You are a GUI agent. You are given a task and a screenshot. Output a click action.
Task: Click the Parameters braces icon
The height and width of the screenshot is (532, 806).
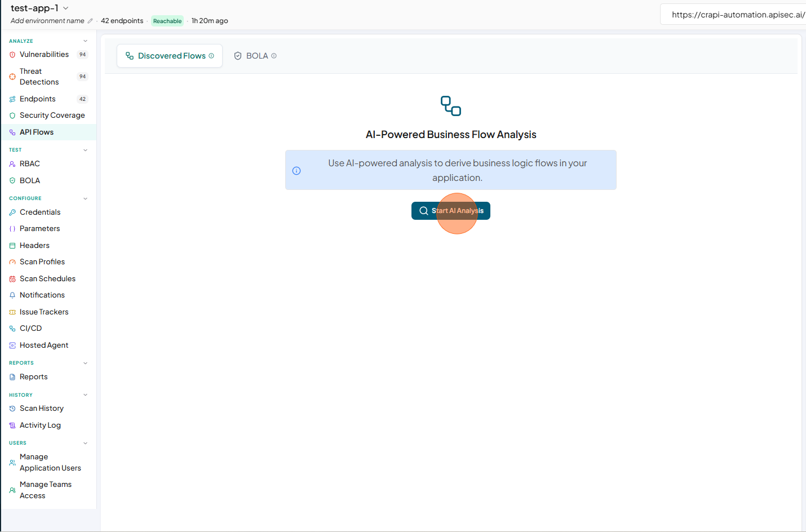tap(12, 229)
